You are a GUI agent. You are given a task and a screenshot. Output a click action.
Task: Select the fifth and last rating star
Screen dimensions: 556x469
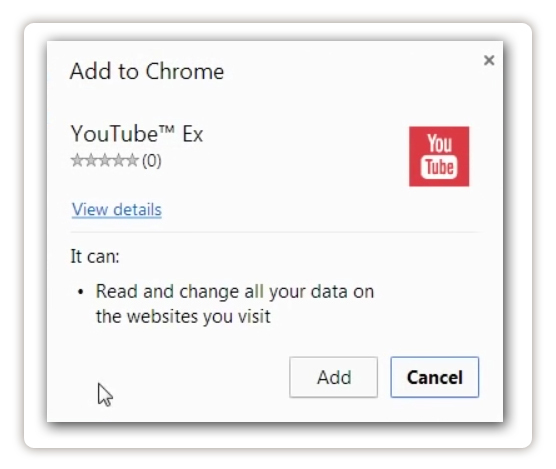point(132,160)
